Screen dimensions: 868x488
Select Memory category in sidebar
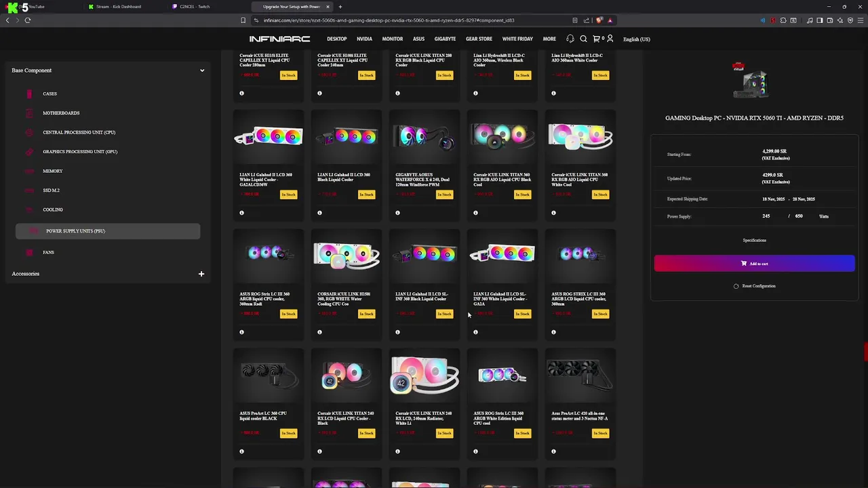coord(52,171)
